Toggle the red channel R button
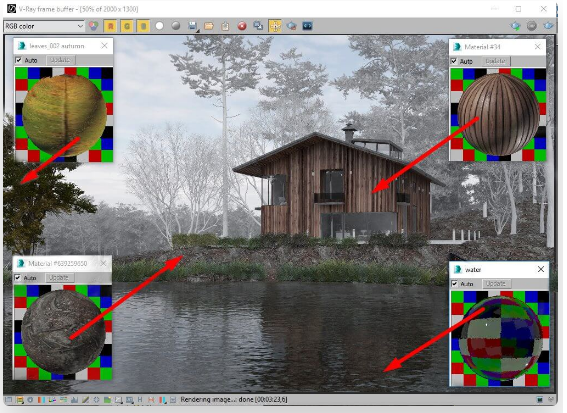 click(x=111, y=26)
